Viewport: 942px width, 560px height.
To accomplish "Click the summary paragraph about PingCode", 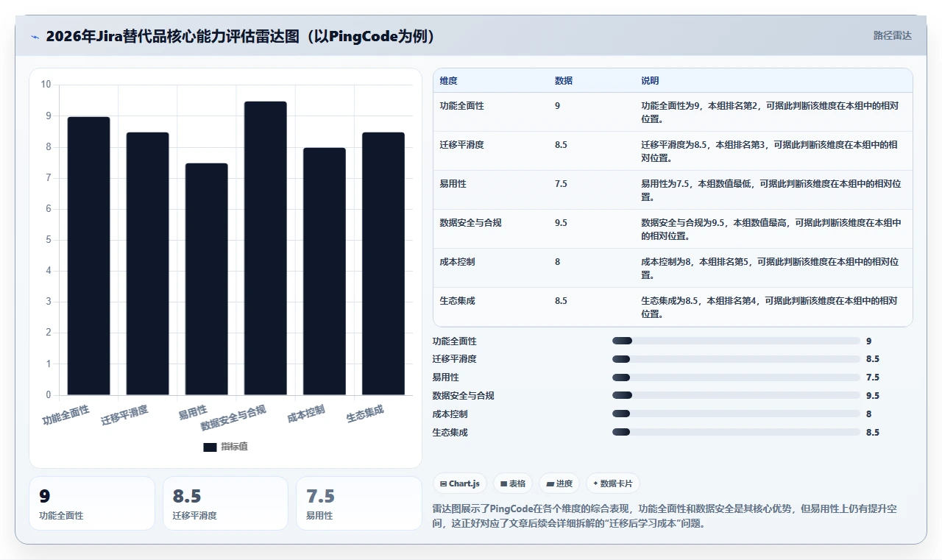I will point(665,517).
